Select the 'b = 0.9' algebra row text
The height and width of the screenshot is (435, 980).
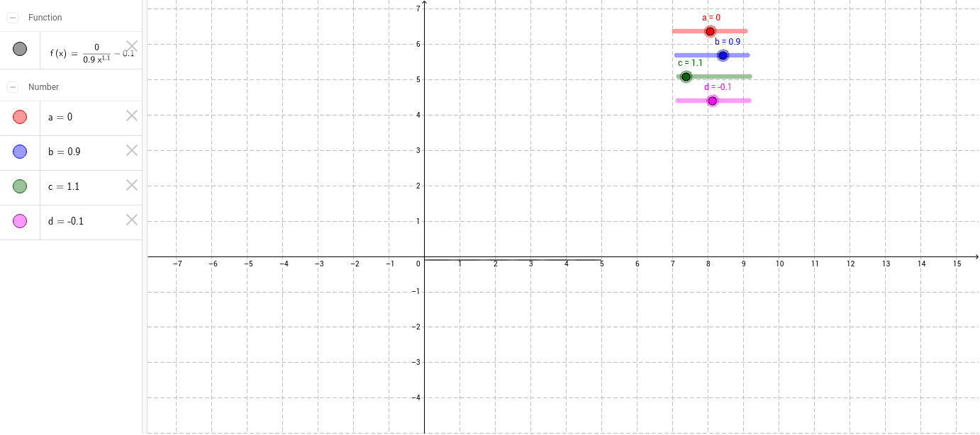(64, 152)
